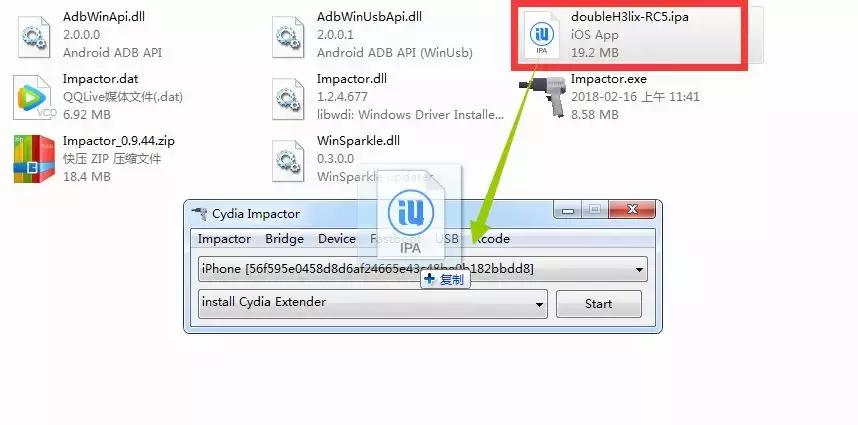Open the Device menu

(337, 239)
